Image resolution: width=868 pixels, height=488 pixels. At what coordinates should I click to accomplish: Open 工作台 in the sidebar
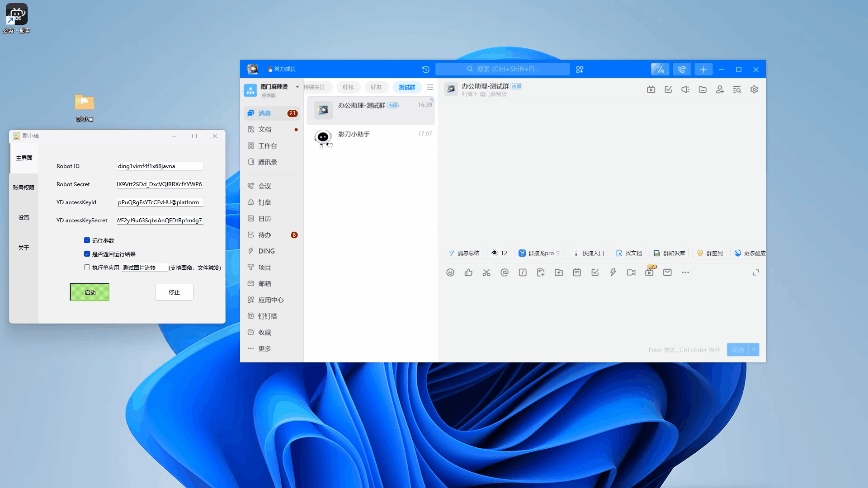[x=267, y=146]
